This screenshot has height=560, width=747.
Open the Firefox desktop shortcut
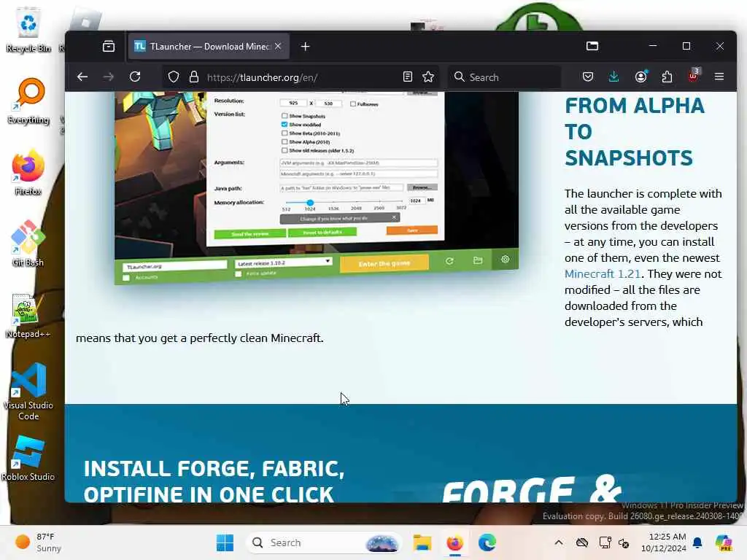(x=28, y=173)
